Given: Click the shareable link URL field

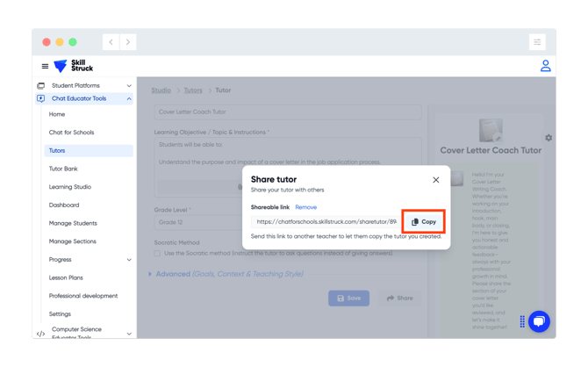Looking at the screenshot, I should pos(326,222).
